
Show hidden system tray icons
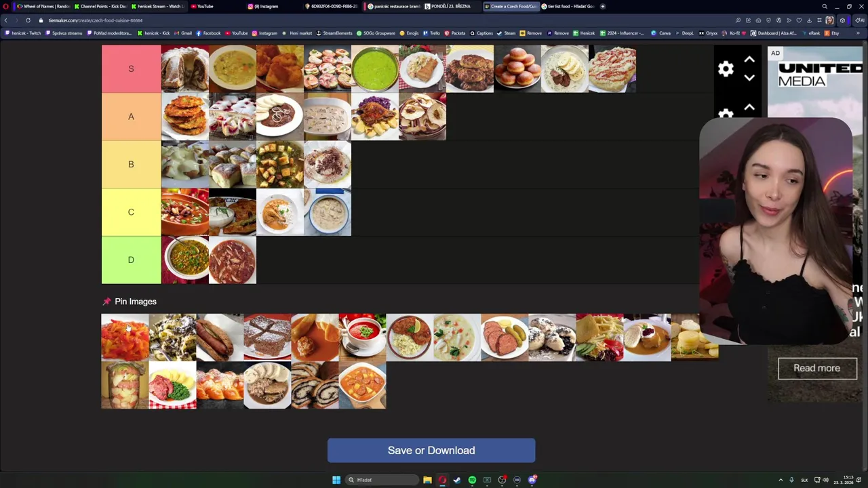[781, 480]
